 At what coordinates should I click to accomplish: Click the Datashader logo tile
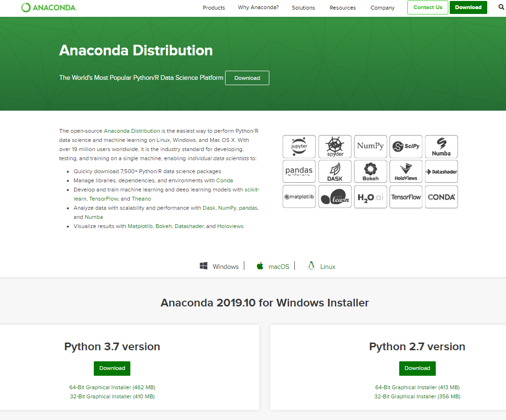pos(442,171)
